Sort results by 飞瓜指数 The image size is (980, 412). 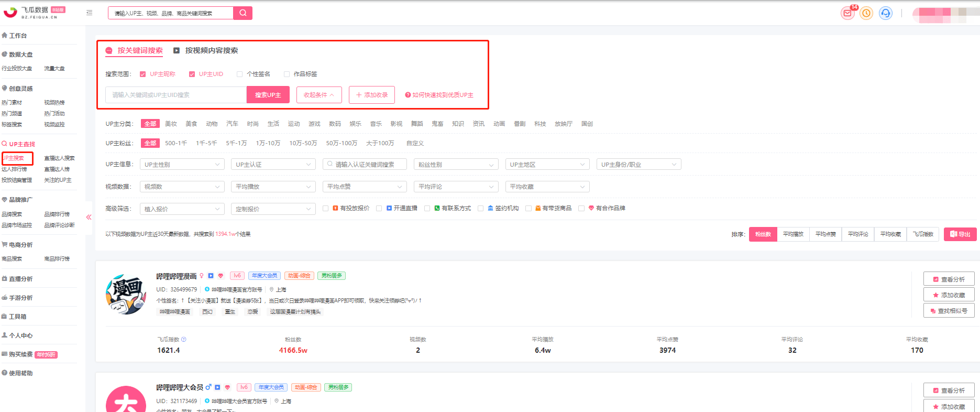(x=923, y=234)
